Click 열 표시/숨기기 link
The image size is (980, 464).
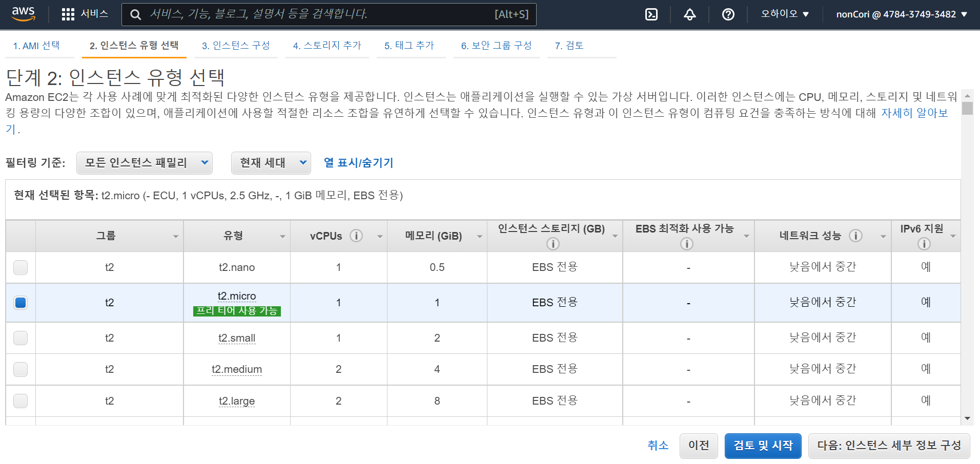pyautogui.click(x=358, y=163)
